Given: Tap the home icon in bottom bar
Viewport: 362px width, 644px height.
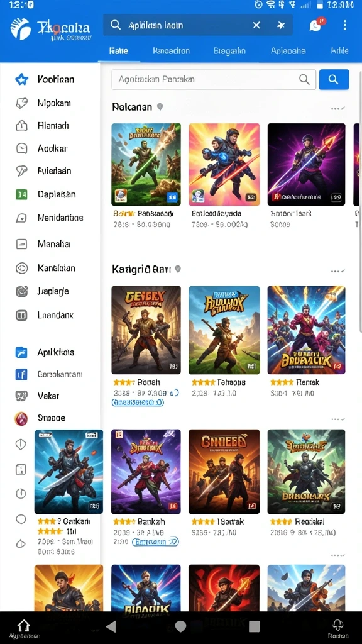Looking at the screenshot, I should pyautogui.click(x=24, y=625).
